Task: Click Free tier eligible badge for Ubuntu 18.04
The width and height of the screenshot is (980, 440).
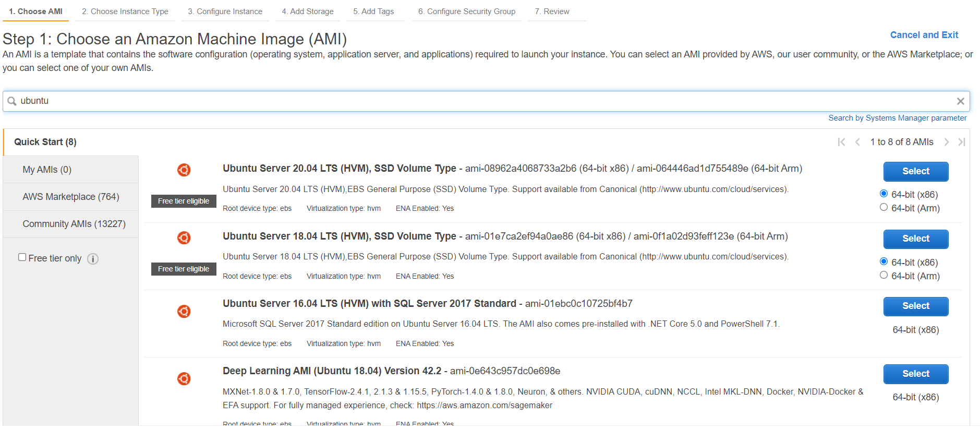Action: coord(184,269)
